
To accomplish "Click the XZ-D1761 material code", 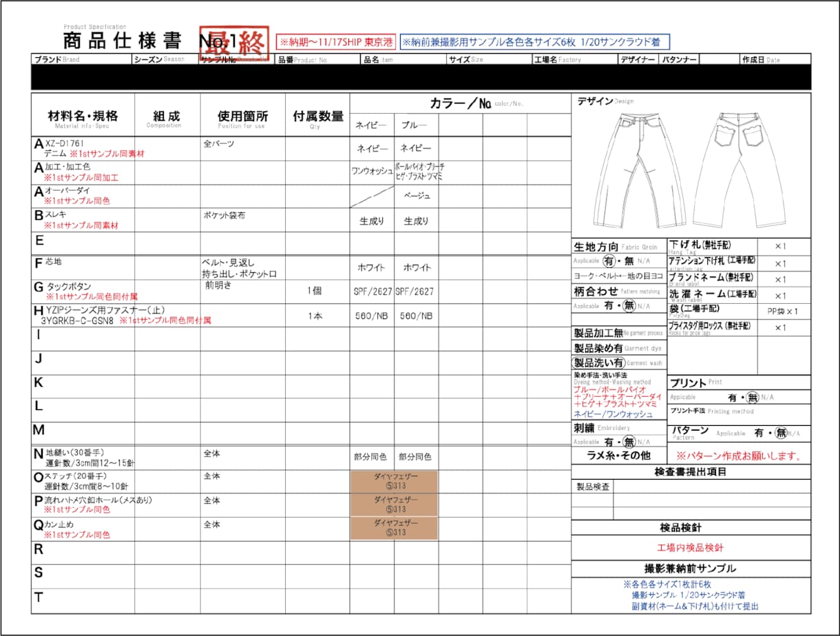I will click(x=63, y=143).
